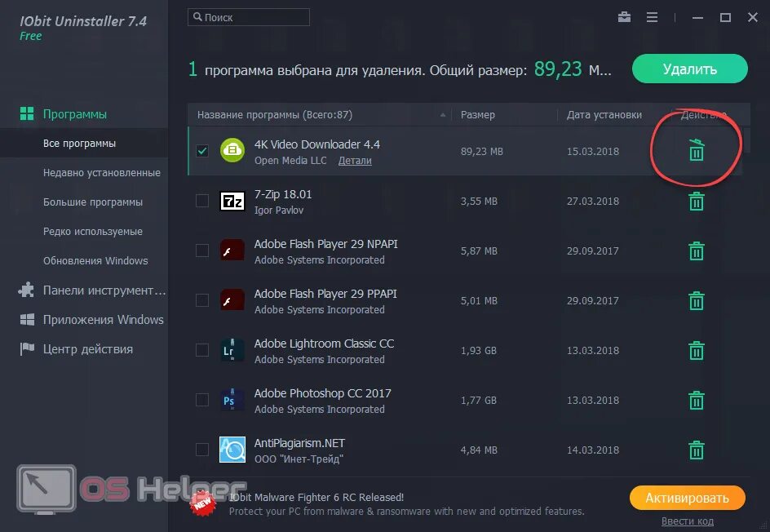This screenshot has height=532, width=770.
Task: Click the puzzle icon next to Панели инструментов
Action: point(26,290)
